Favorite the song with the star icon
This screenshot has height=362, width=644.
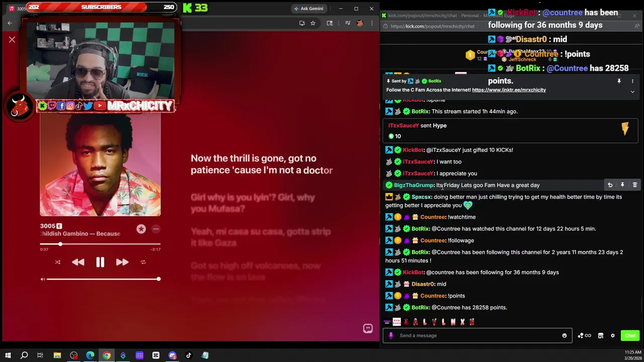[x=141, y=229]
